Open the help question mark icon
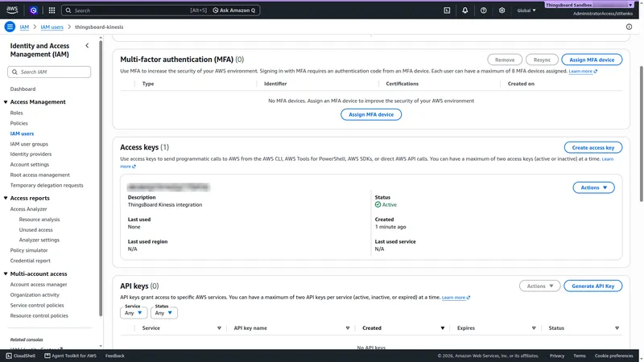This screenshot has height=362, width=644. click(484, 10)
